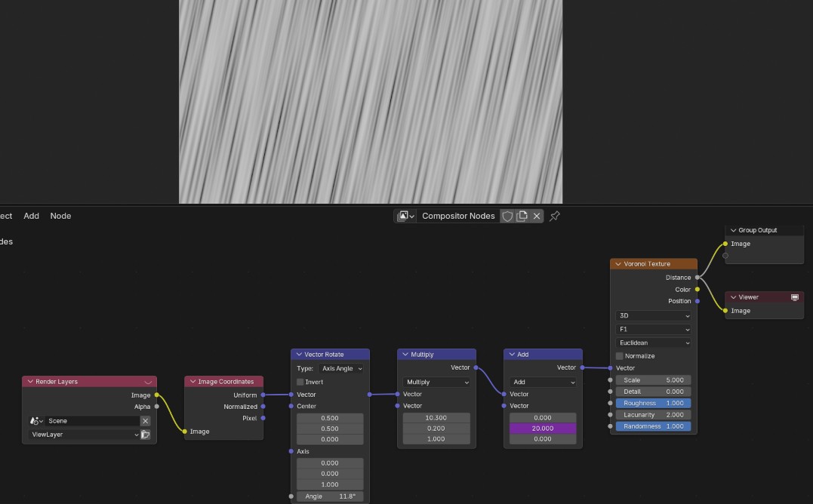Open the Multiply operation dropdown
This screenshot has height=504, width=813.
(436, 383)
